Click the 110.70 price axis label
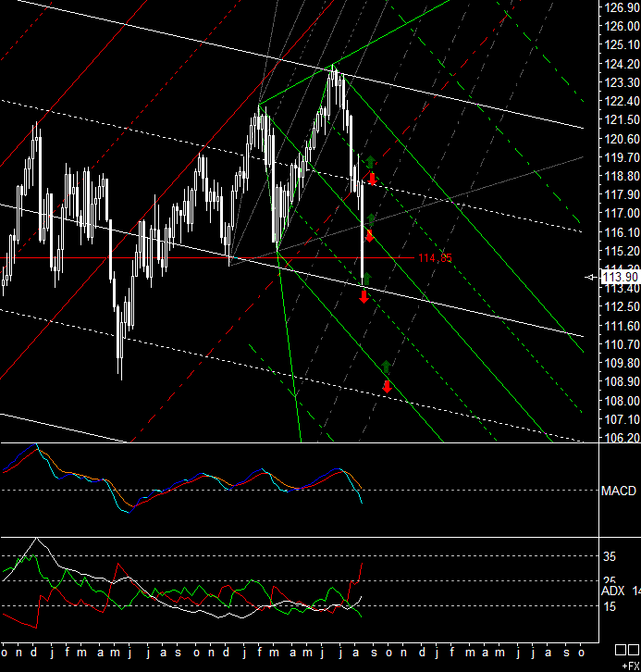Viewport: 641px width, 672px height. tap(622, 344)
